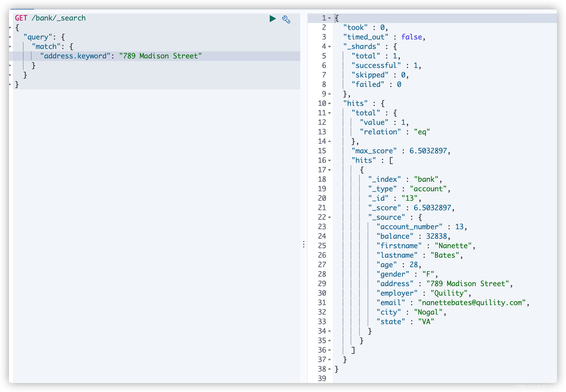Click the panel resize handle dots
This screenshot has height=392, width=566.
[304, 244]
